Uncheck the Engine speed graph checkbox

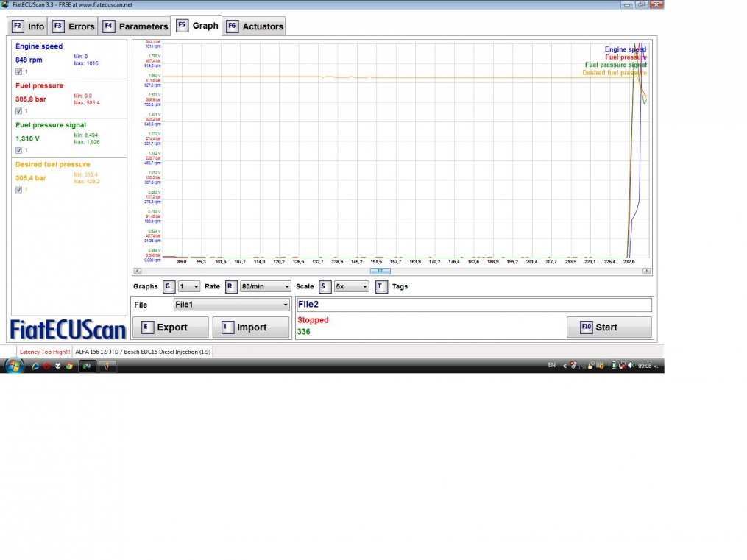coord(19,71)
